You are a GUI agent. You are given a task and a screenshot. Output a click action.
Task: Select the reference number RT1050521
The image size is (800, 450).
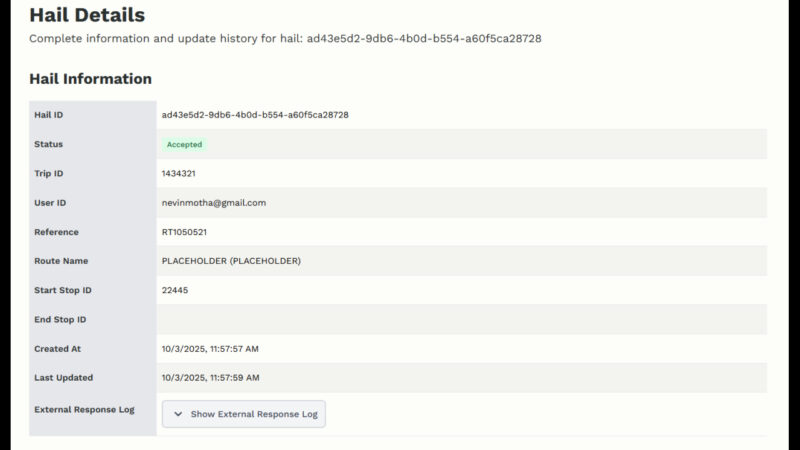pos(184,232)
